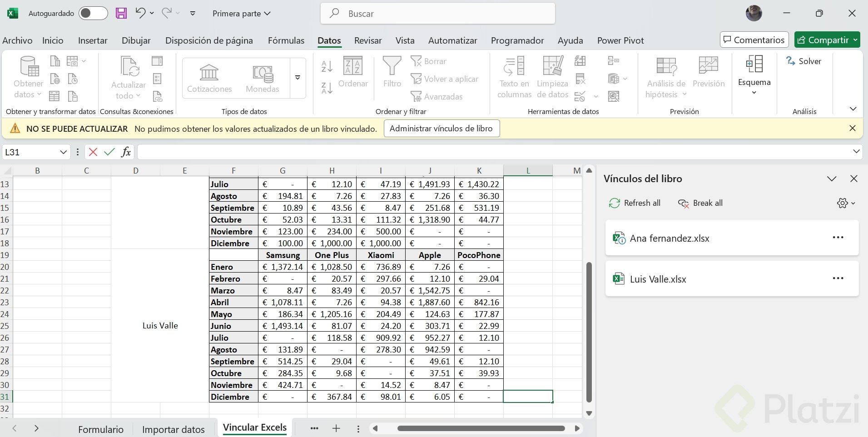
Task: Click the Comentarios button
Action: 754,40
